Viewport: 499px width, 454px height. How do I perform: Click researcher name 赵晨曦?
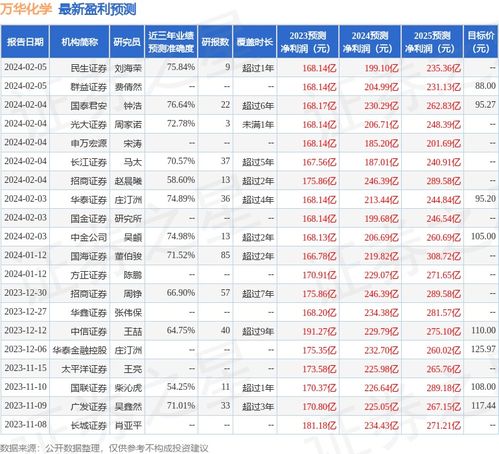[x=128, y=181]
